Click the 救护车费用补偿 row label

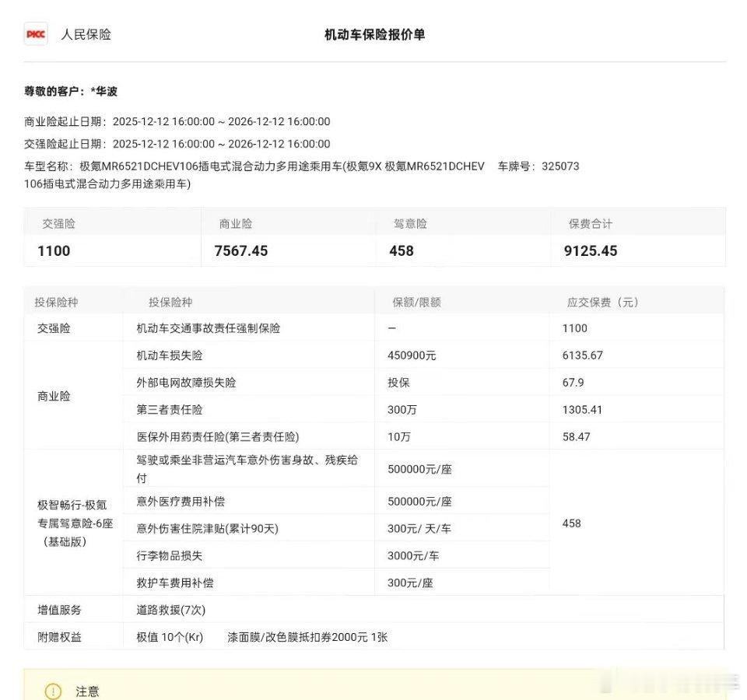click(175, 583)
